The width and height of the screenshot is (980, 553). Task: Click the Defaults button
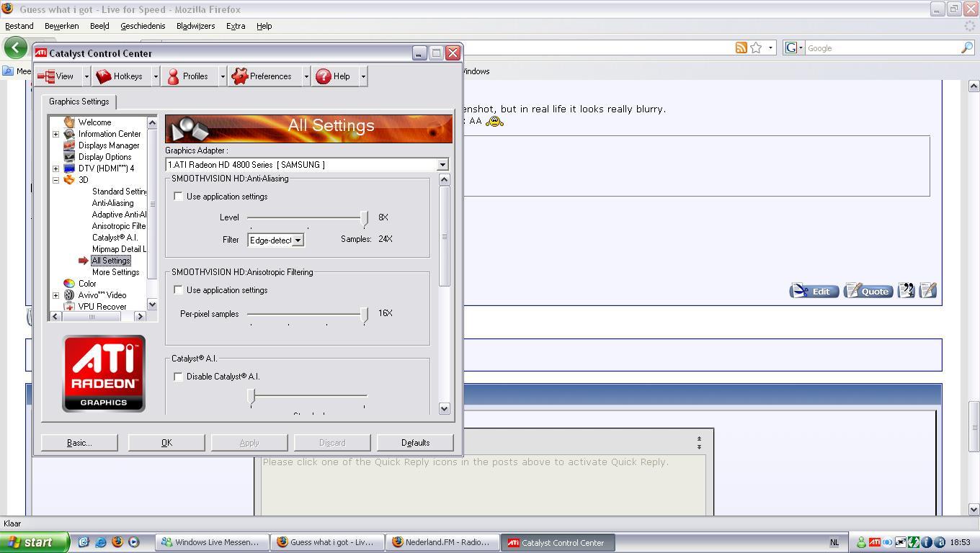(415, 443)
